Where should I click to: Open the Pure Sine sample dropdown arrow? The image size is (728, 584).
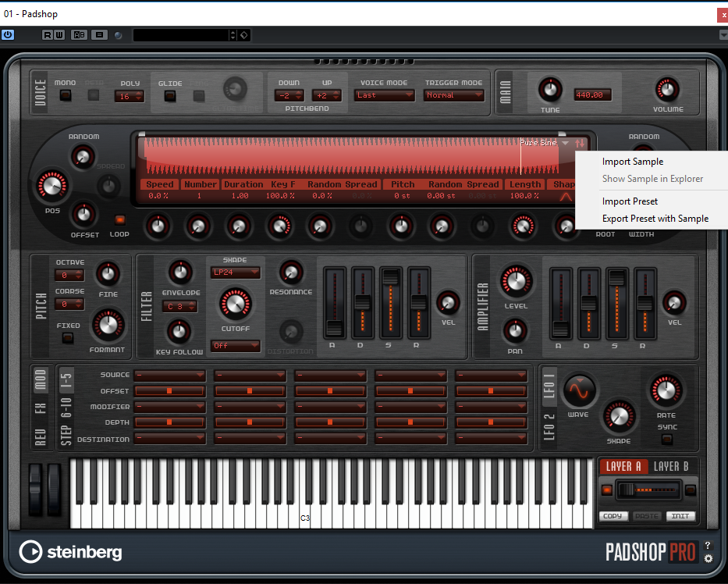[x=565, y=143]
